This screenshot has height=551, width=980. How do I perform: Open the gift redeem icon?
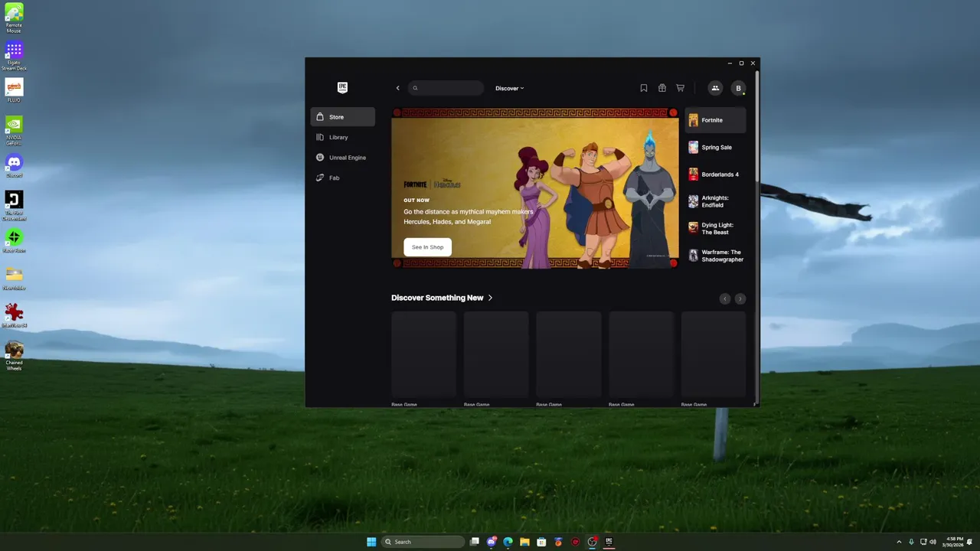tap(662, 88)
